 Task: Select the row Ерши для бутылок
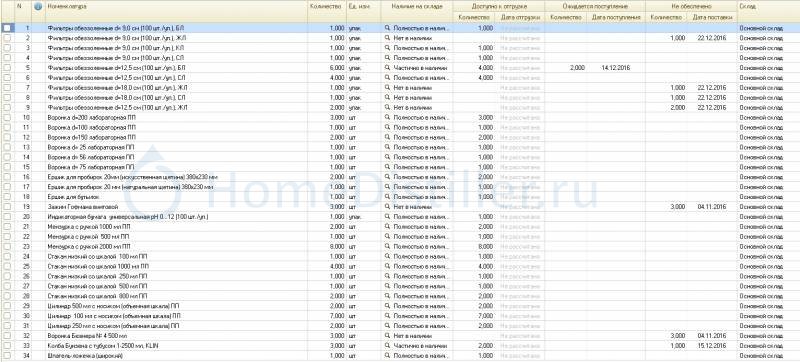pos(400,197)
